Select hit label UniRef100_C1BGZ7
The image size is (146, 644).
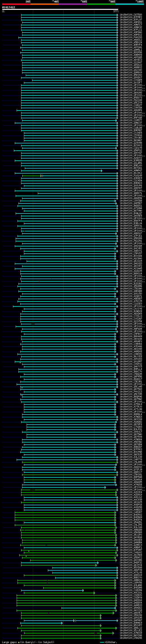click(131, 105)
